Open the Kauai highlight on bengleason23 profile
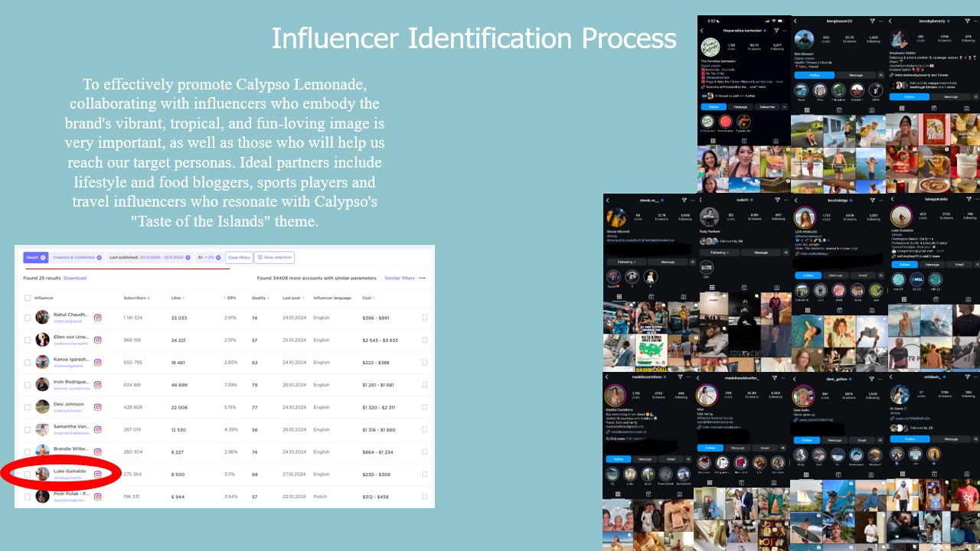This screenshot has height=551, width=980. 802,90
